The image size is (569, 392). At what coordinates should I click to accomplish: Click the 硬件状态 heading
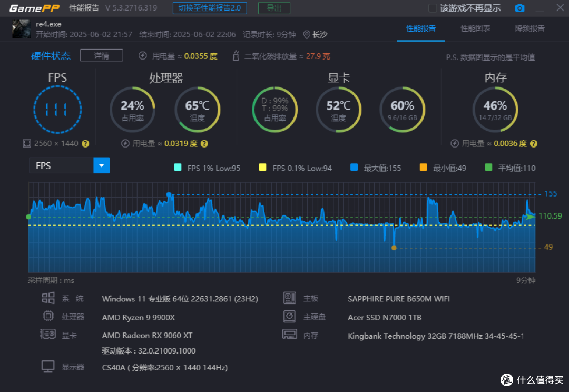tap(51, 55)
